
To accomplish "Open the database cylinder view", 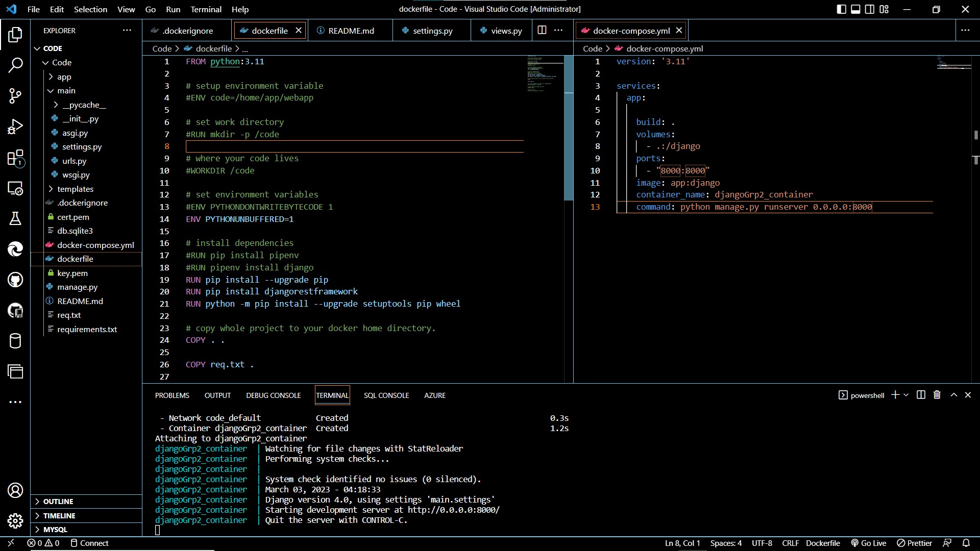I will tap(15, 341).
